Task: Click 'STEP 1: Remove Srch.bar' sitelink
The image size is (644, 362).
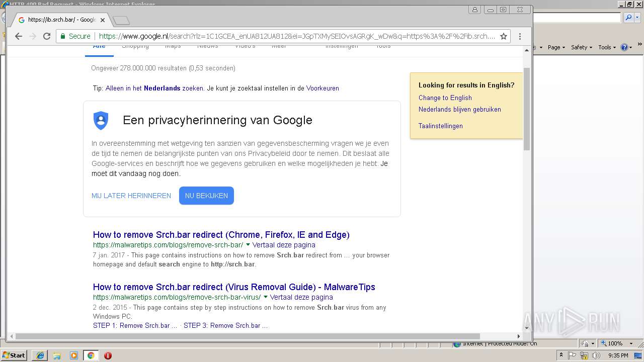Action: (135, 325)
